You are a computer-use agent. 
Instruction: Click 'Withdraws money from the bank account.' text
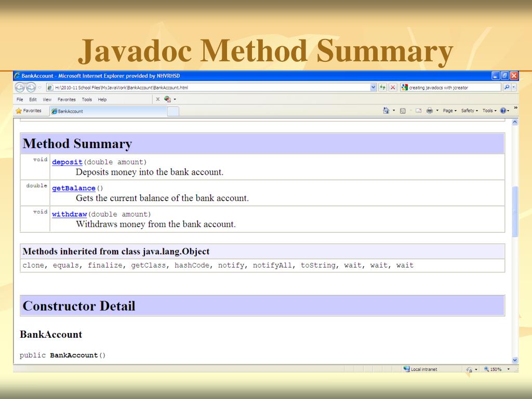click(x=156, y=224)
